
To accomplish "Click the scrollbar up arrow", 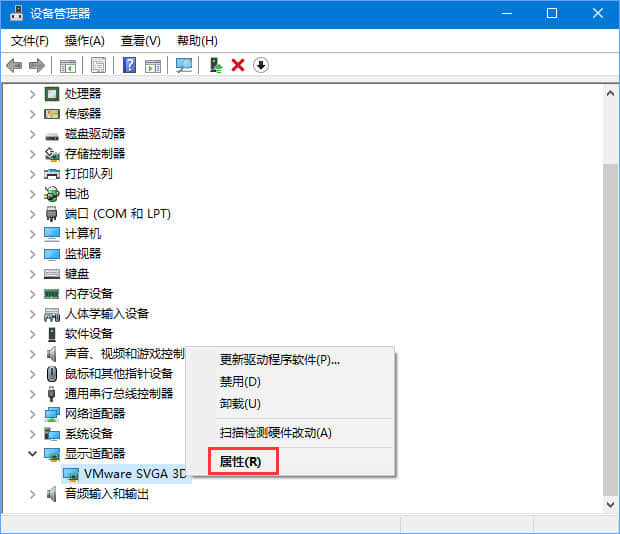I will click(610, 93).
